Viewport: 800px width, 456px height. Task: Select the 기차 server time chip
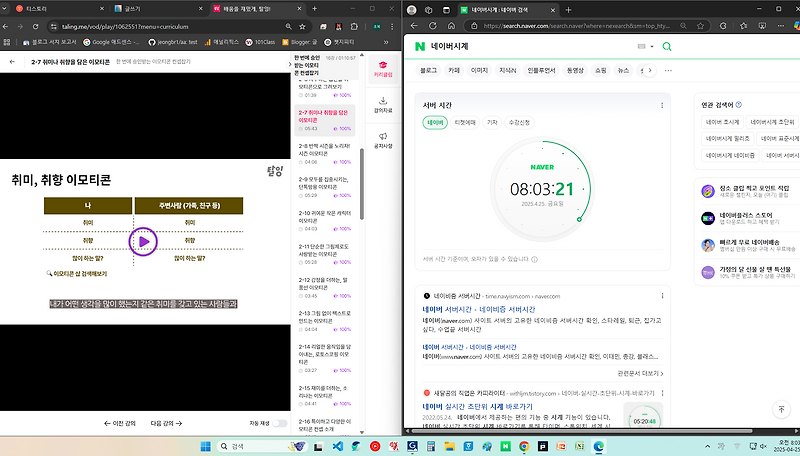(x=492, y=122)
